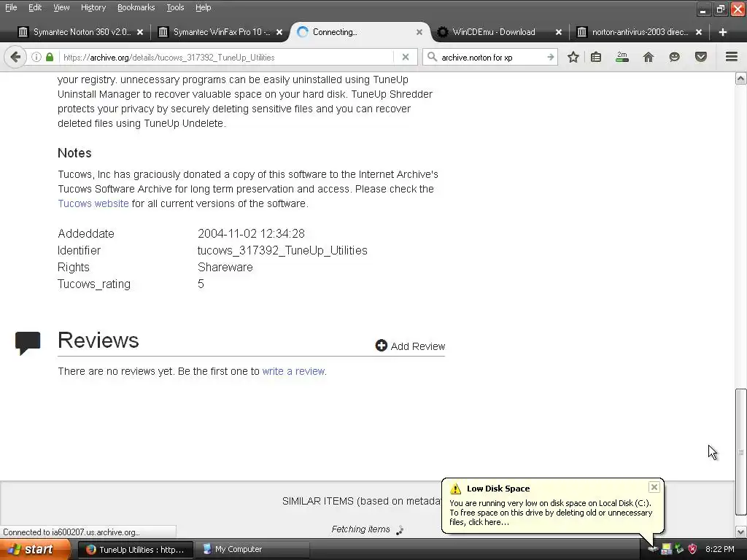747x560 pixels.
Task: Open the Bookmarks menu
Action: (x=136, y=7)
